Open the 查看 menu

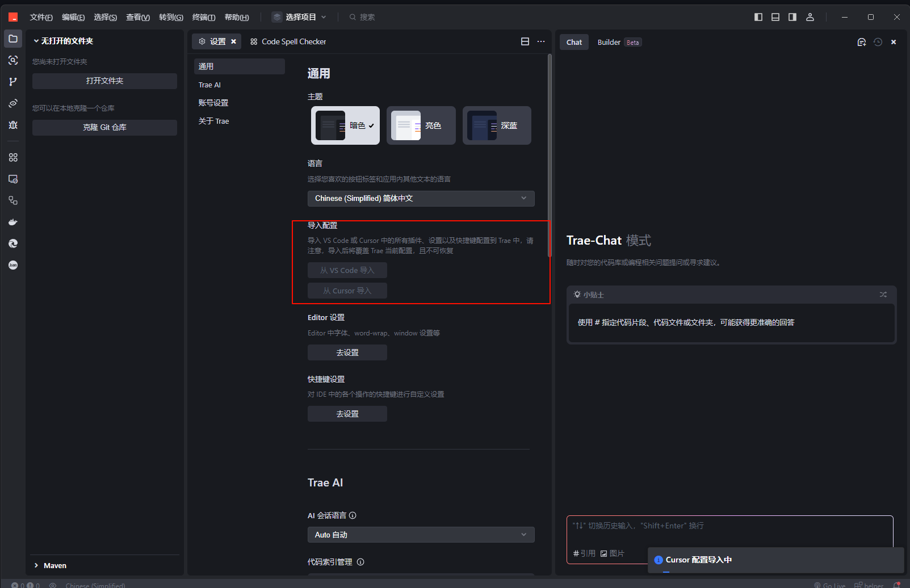138,17
